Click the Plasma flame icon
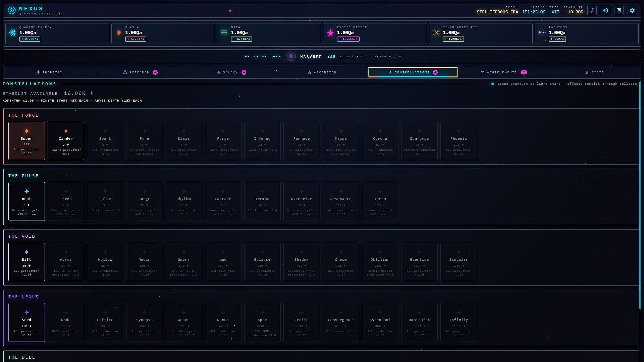Image resolution: width=644 pixels, height=362 pixels. (x=119, y=33)
